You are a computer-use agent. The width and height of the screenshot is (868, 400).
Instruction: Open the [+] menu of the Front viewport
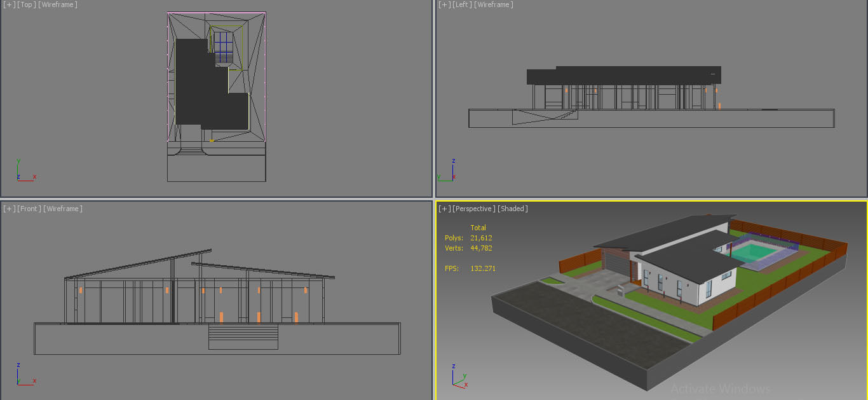click(x=9, y=209)
